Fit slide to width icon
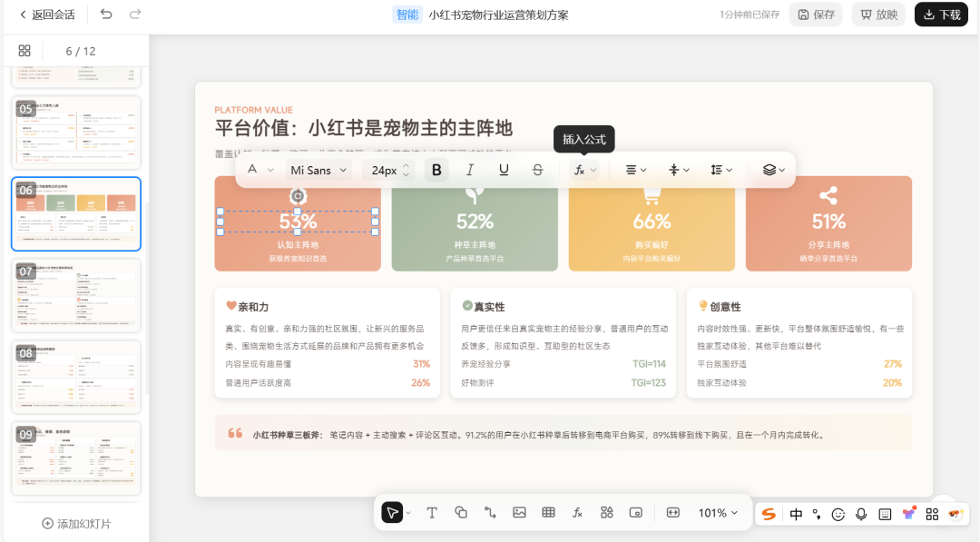The height and width of the screenshot is (542, 980). [x=673, y=513]
